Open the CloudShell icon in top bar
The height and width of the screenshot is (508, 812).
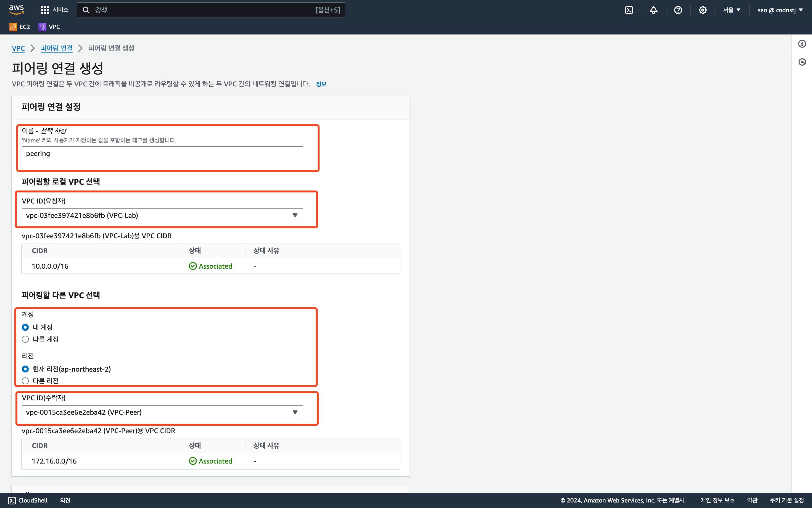pyautogui.click(x=629, y=10)
